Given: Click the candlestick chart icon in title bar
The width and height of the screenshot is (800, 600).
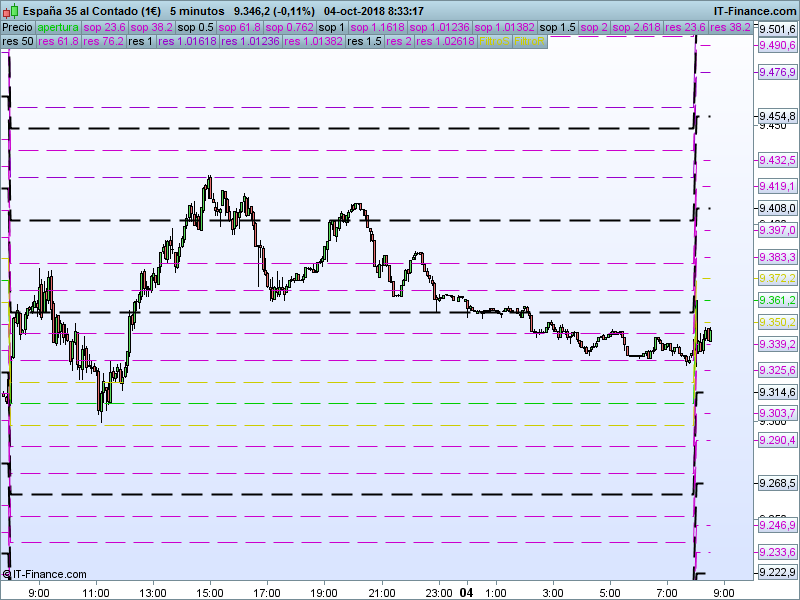Looking at the screenshot, I should click(x=11, y=11).
